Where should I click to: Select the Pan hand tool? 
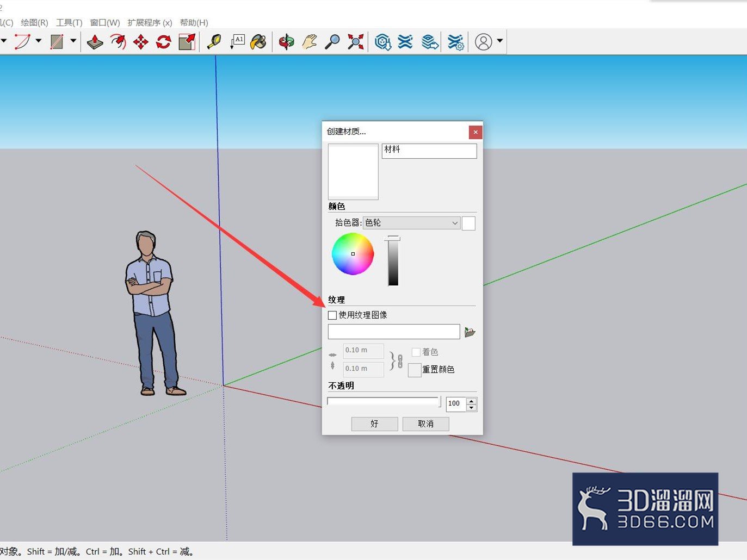310,42
